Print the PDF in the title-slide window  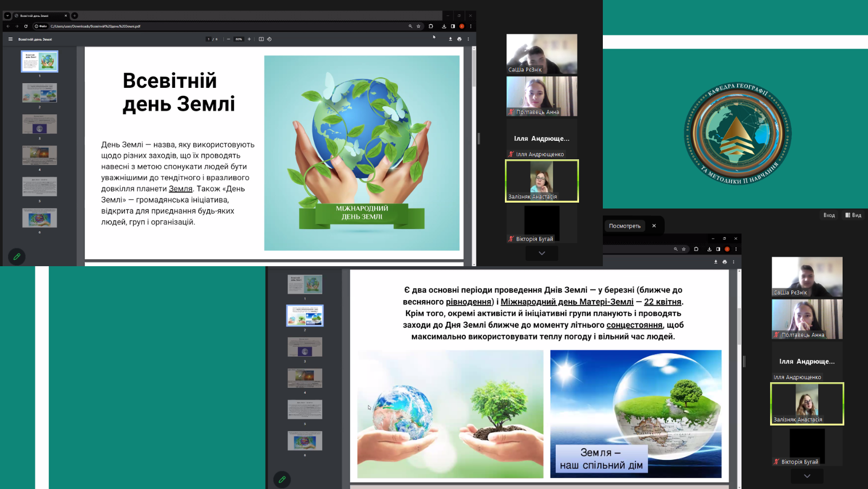459,39
